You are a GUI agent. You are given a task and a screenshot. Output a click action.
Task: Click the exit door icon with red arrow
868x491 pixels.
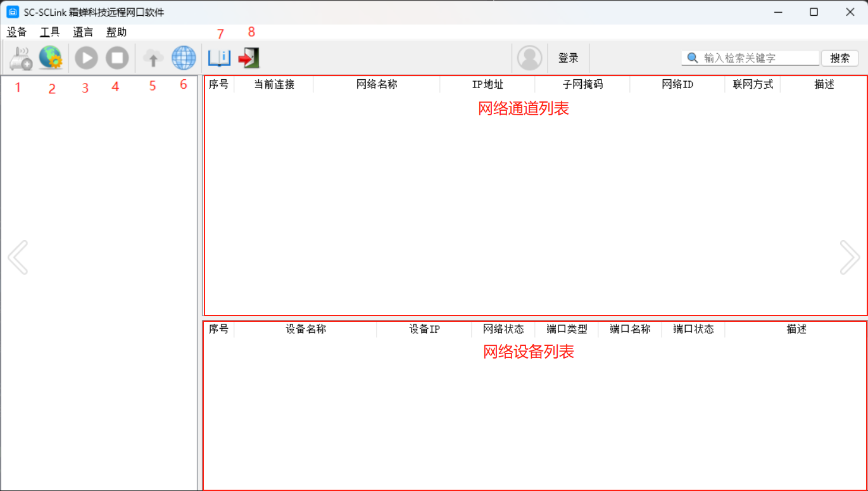point(249,58)
